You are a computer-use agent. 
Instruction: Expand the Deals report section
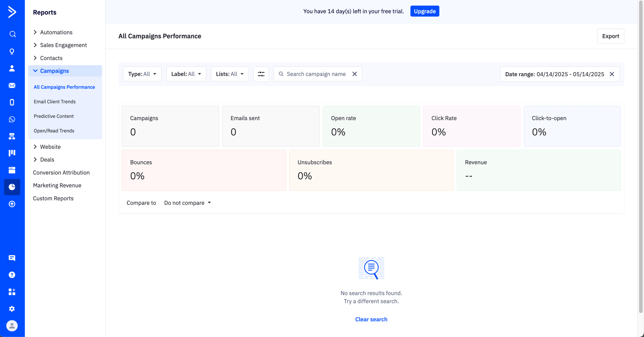coord(44,160)
